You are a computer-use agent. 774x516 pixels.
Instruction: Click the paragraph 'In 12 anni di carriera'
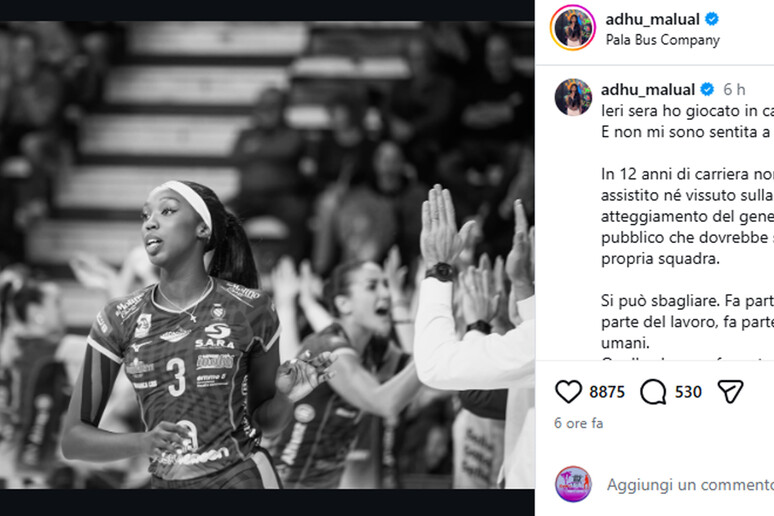tap(687, 216)
